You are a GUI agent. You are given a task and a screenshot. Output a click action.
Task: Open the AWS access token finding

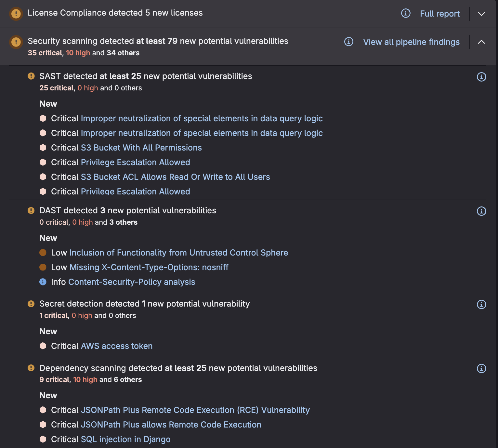(x=116, y=346)
